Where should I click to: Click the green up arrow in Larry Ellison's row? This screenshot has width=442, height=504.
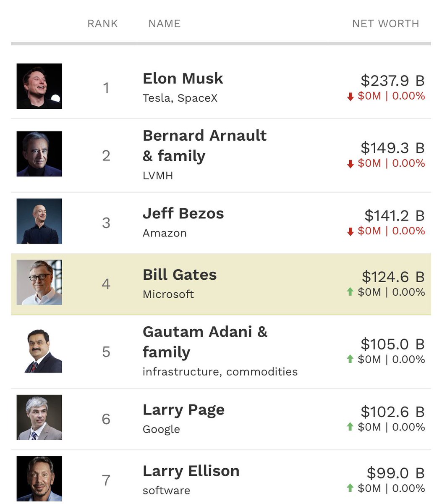click(x=350, y=488)
